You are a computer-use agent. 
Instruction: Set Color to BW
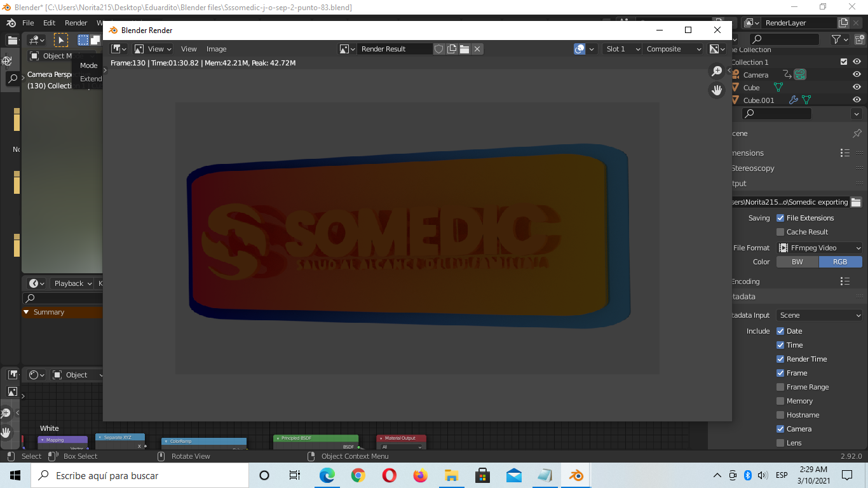point(797,262)
